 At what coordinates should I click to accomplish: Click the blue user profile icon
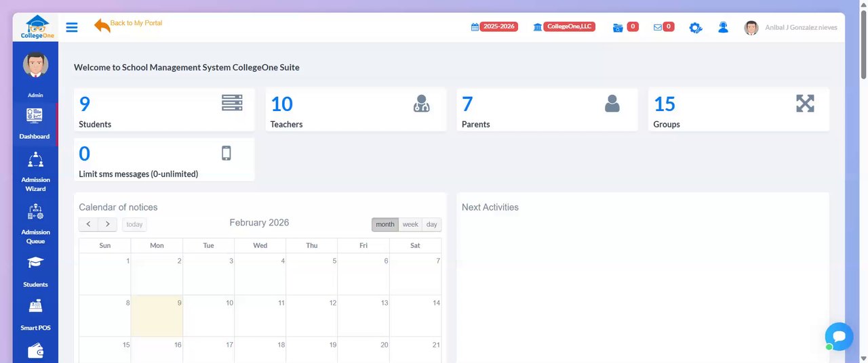[x=723, y=27]
